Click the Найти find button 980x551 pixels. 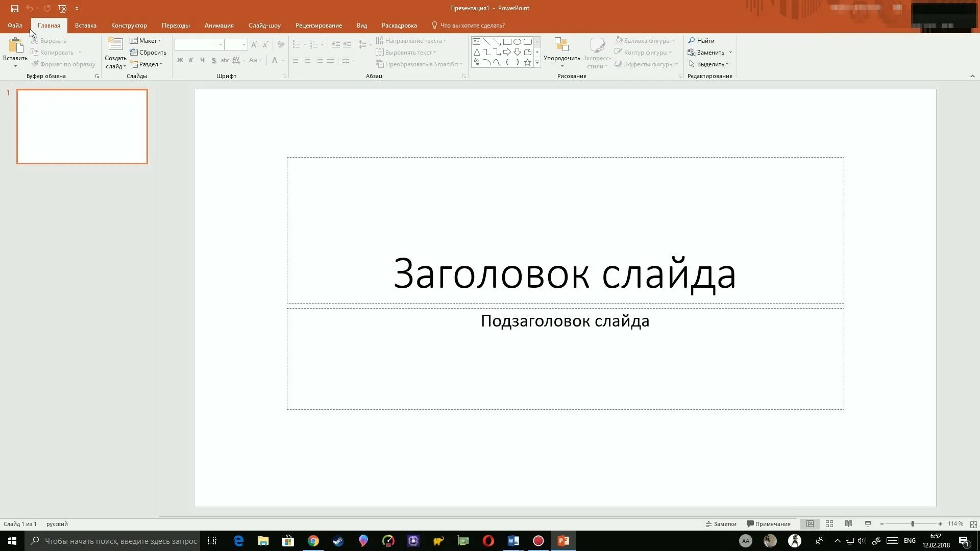pyautogui.click(x=701, y=41)
